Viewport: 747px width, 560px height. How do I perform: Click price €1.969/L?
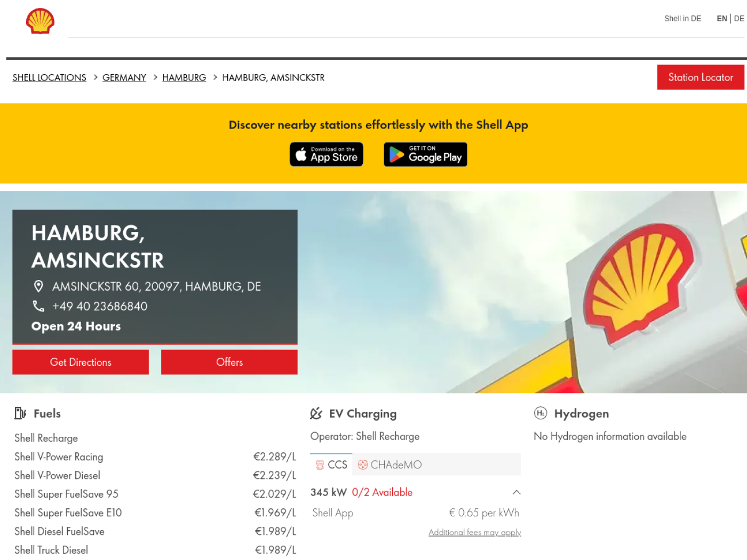coord(275,513)
